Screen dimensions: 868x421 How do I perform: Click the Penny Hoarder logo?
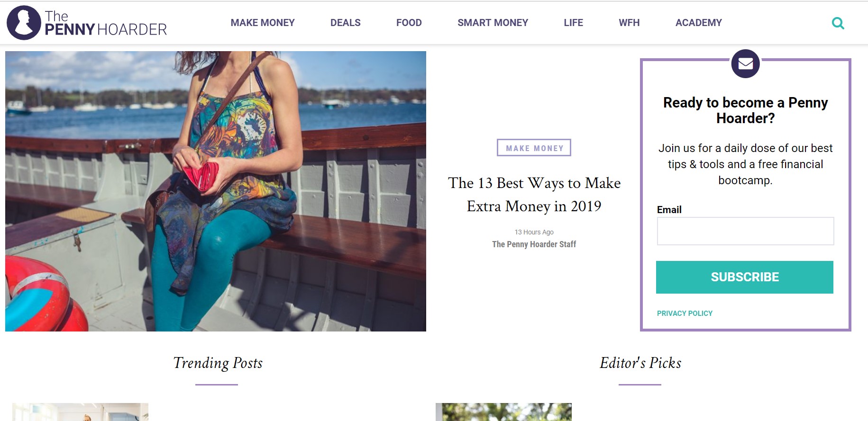(x=87, y=23)
